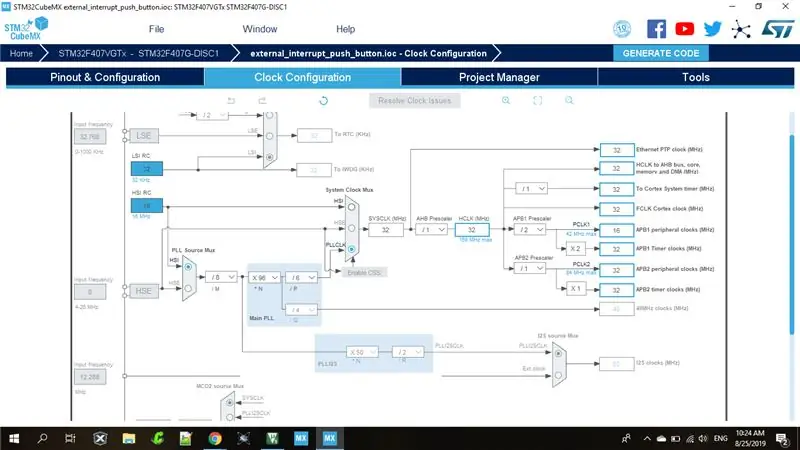This screenshot has width=800, height=450.
Task: Click the vertical scrollbar of the diagram
Action: tap(792, 235)
